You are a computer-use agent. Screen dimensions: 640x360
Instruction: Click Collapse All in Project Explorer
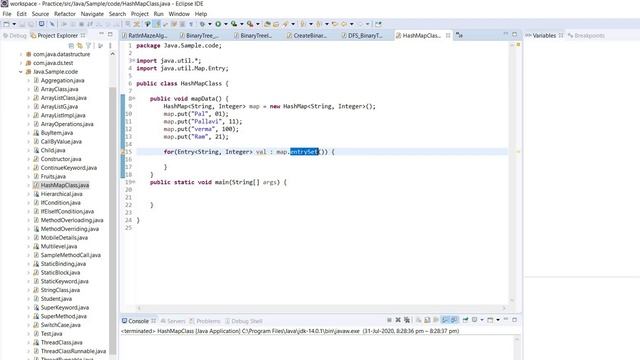pos(71,45)
